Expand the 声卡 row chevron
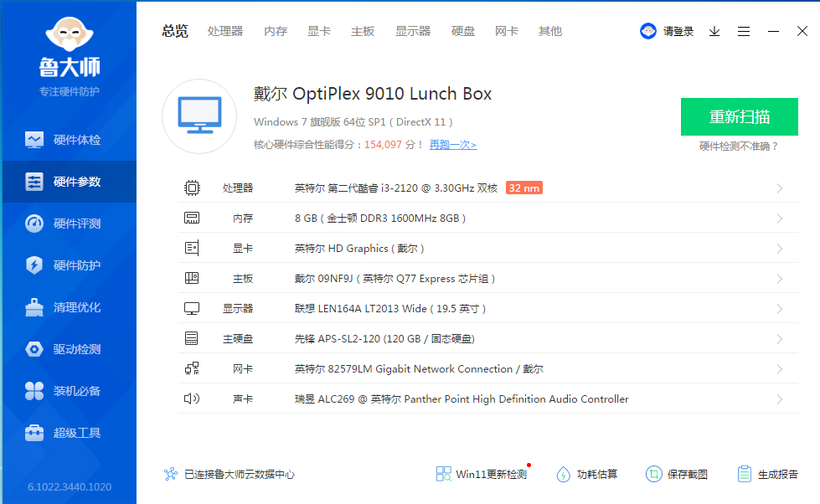 point(779,399)
